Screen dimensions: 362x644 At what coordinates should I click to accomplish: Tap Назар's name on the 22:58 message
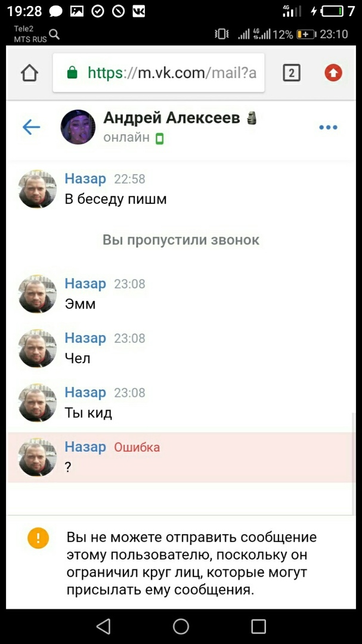[x=85, y=179]
